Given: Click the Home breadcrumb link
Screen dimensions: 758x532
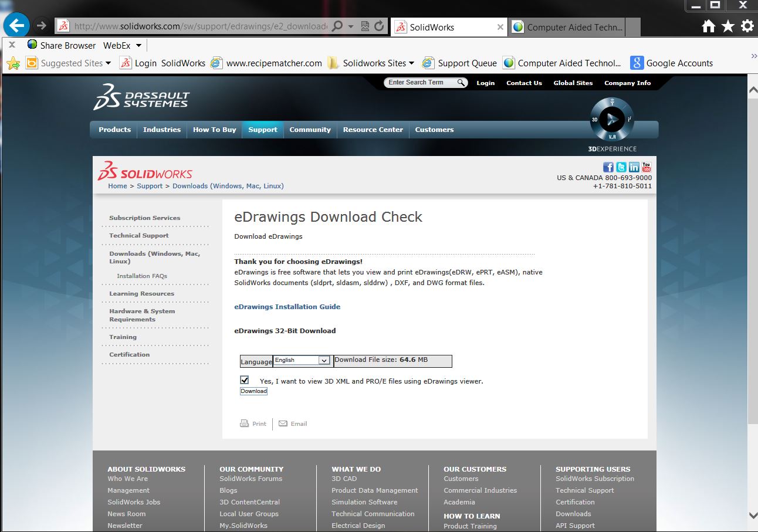Looking at the screenshot, I should 117,186.
